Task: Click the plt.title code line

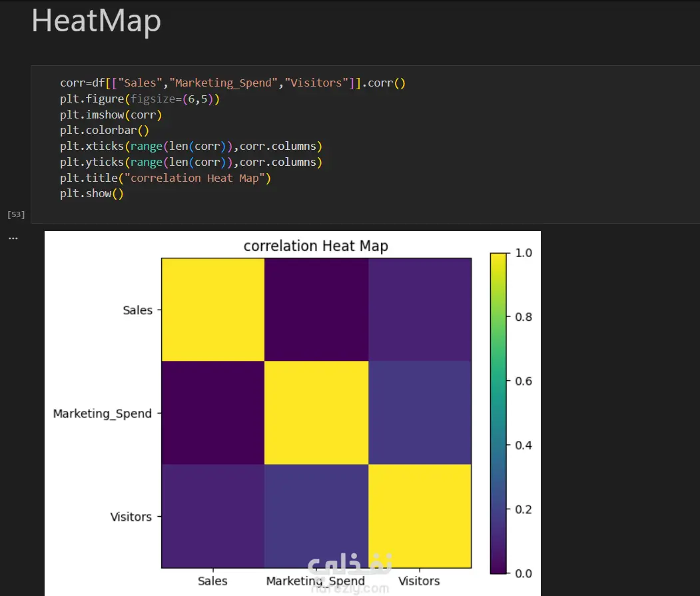Action: [x=165, y=178]
